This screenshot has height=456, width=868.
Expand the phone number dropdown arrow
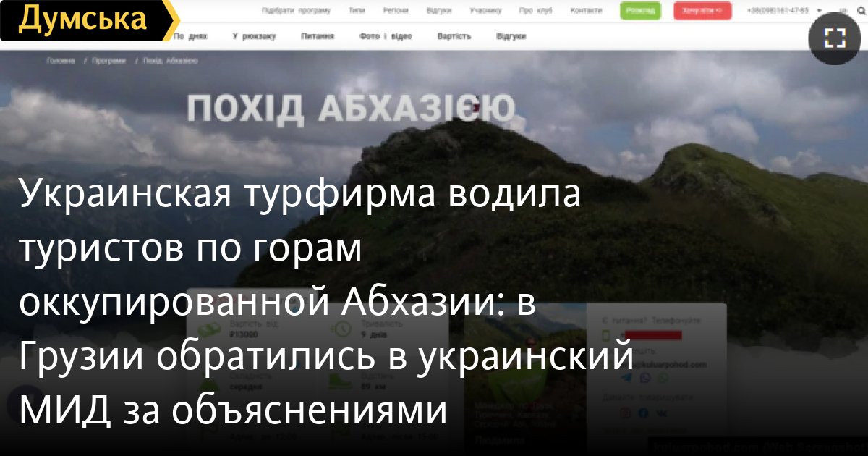click(x=819, y=11)
